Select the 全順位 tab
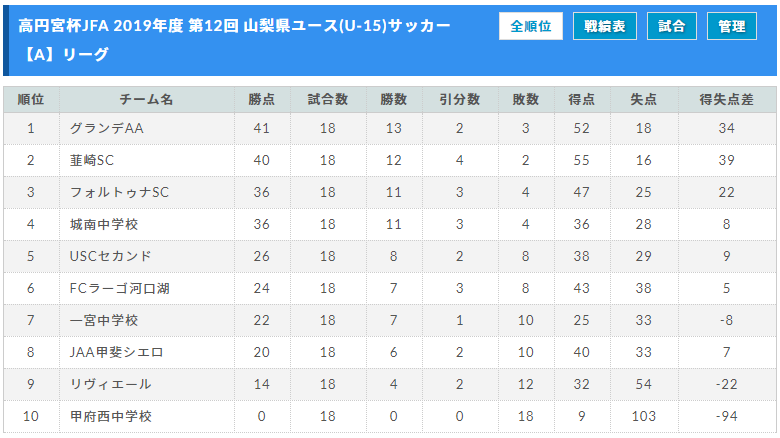 [x=530, y=27]
